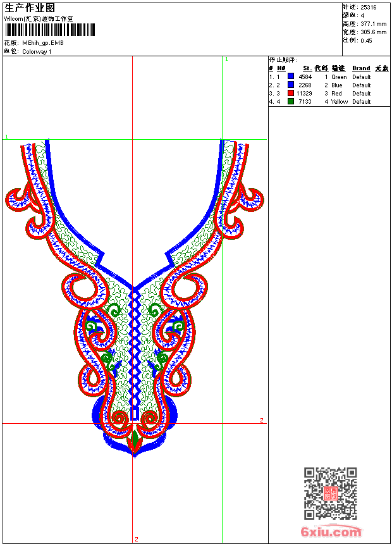
Task: Click the height value 377.1 mm
Action: (374, 23)
